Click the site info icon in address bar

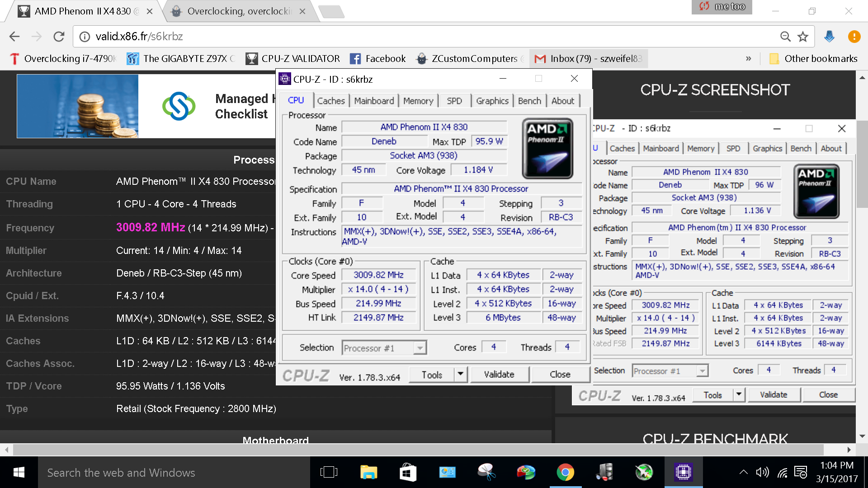point(85,37)
